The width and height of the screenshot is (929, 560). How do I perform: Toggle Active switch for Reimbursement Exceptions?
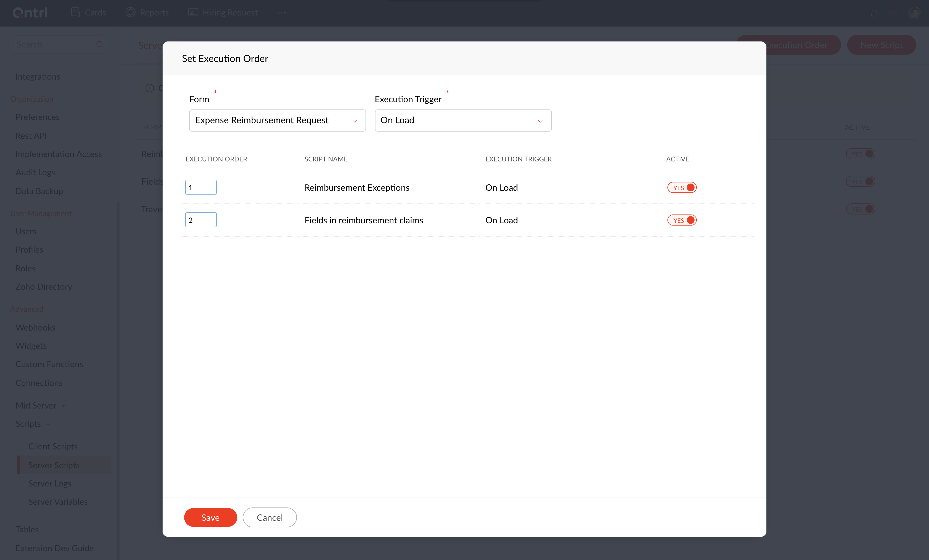682,188
